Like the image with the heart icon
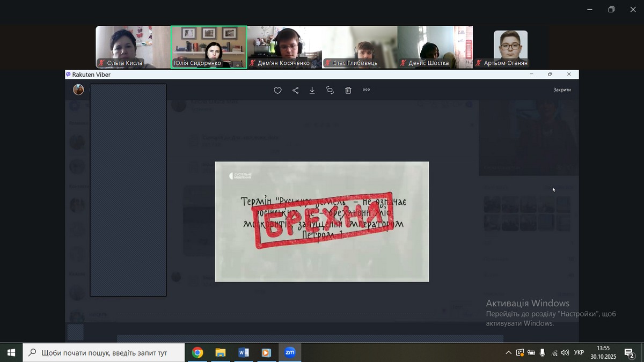This screenshot has width=644, height=362. coord(277,91)
